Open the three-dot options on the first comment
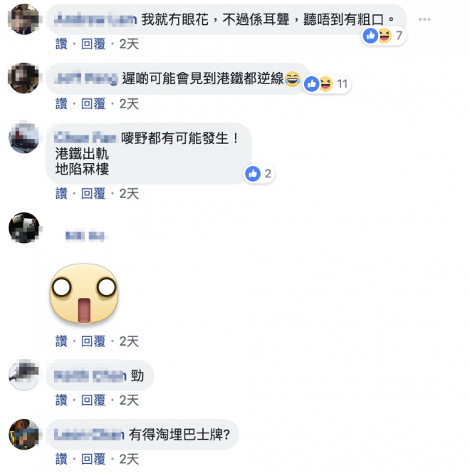 [x=424, y=19]
